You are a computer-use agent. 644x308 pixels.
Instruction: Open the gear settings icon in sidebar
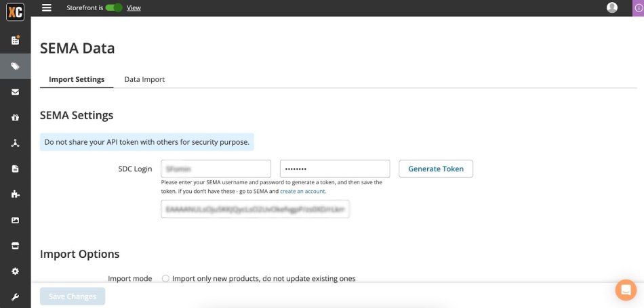tap(15, 271)
